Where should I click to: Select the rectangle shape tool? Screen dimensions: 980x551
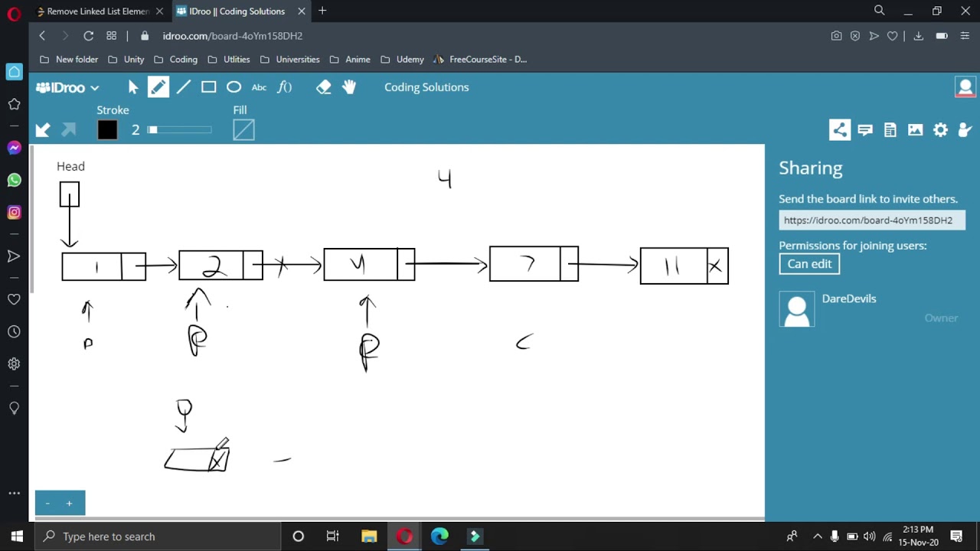point(208,87)
